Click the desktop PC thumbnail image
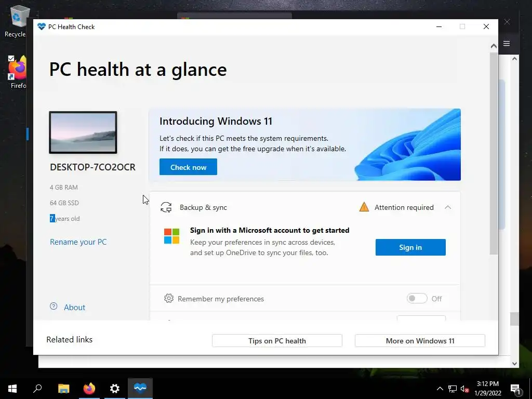532x399 pixels. (x=83, y=132)
